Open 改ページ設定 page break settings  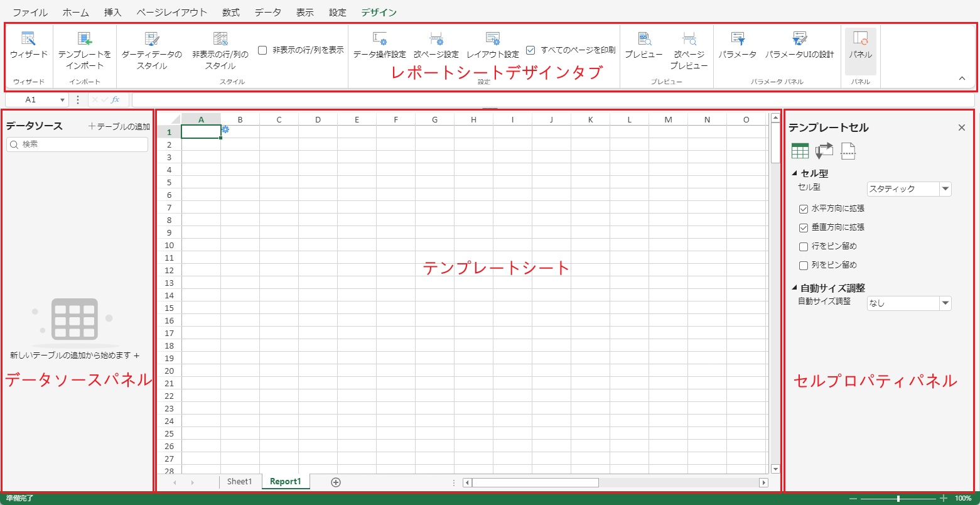coord(436,39)
